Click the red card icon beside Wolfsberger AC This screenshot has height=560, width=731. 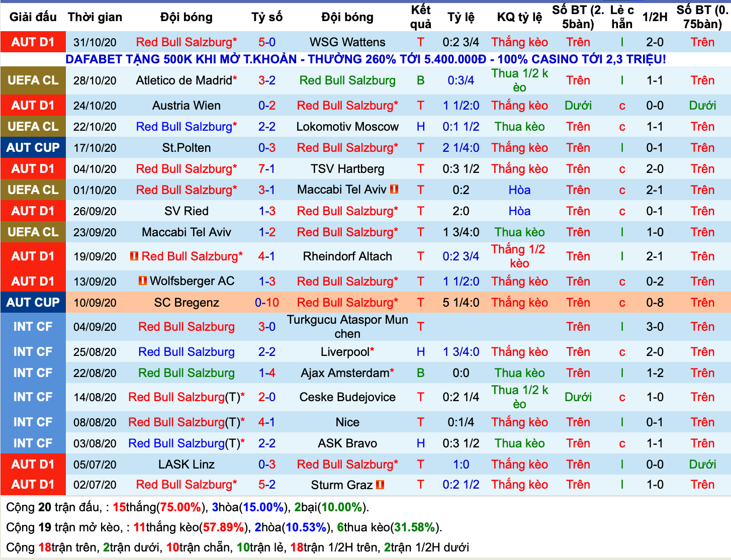(x=143, y=281)
